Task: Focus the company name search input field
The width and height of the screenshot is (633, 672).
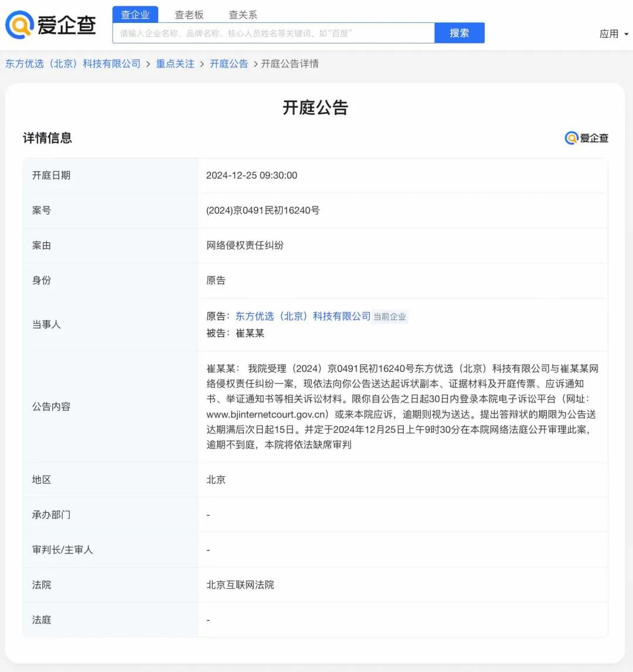Action: click(x=274, y=33)
